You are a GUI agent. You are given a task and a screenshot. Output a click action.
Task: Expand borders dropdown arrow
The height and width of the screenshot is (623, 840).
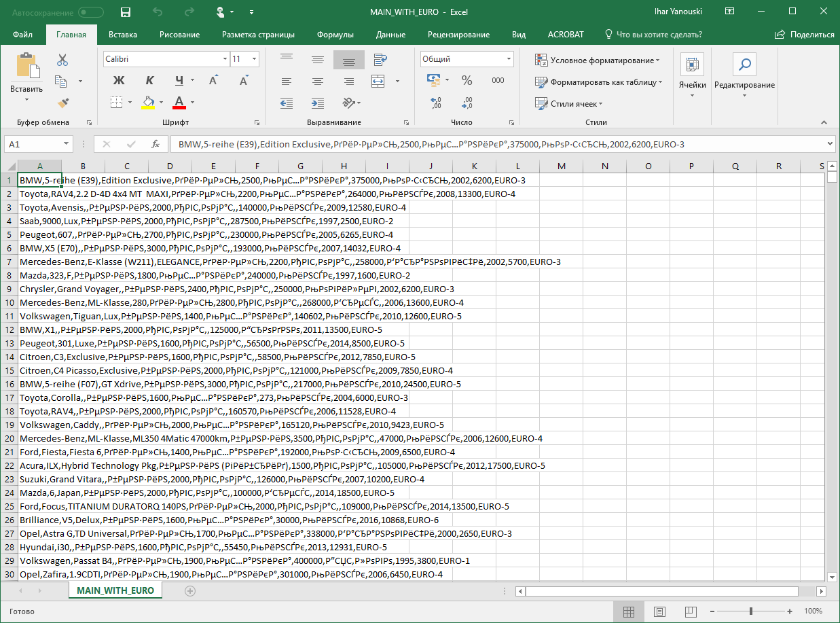click(130, 103)
